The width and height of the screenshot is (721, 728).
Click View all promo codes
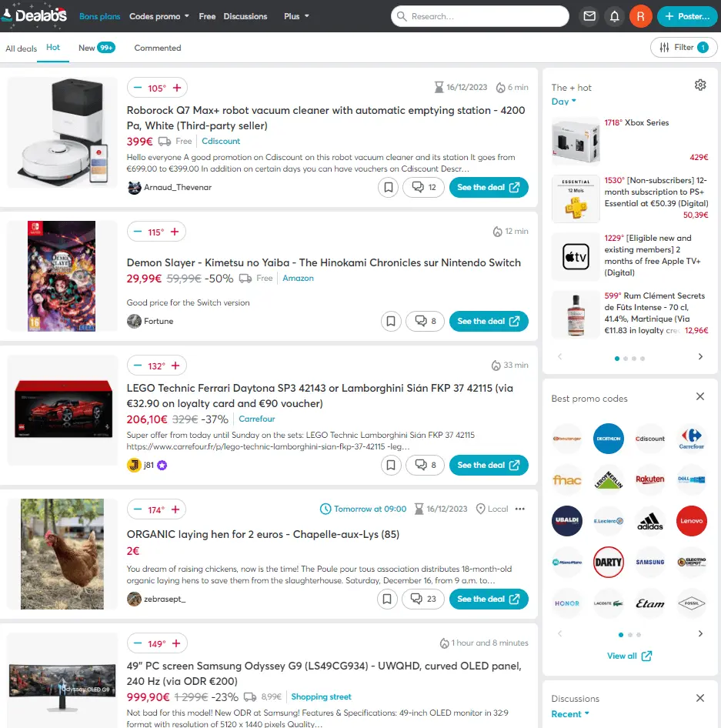coord(629,656)
